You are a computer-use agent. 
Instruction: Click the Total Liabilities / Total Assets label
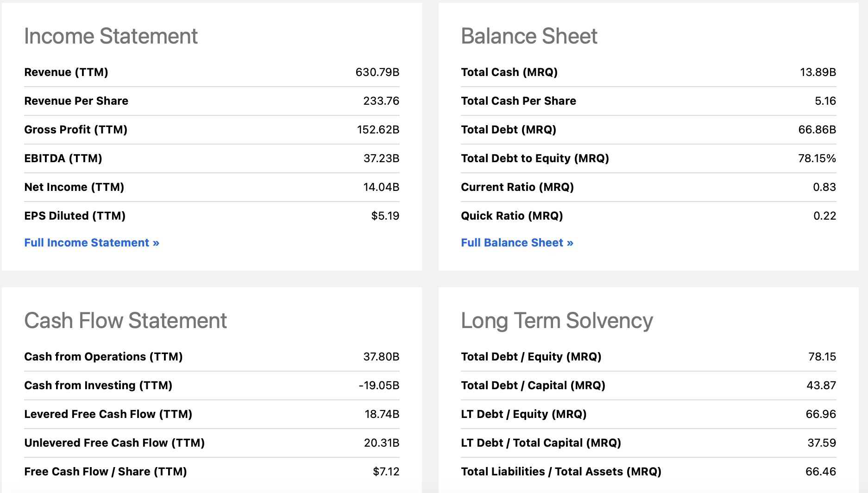click(561, 472)
